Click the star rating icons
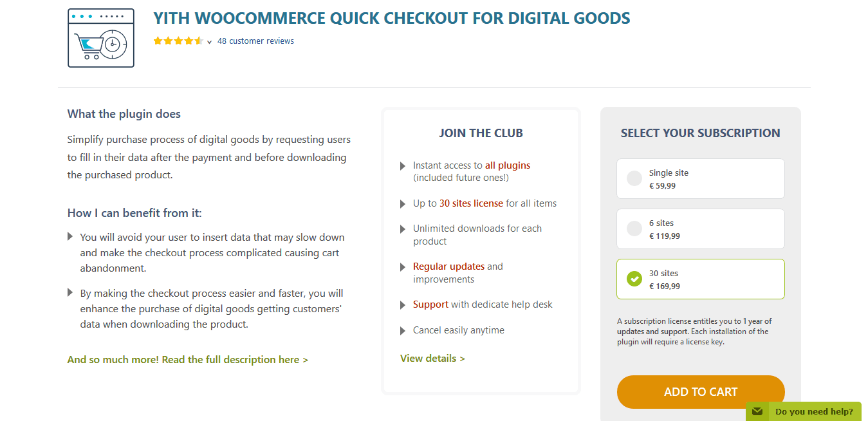 (178, 41)
